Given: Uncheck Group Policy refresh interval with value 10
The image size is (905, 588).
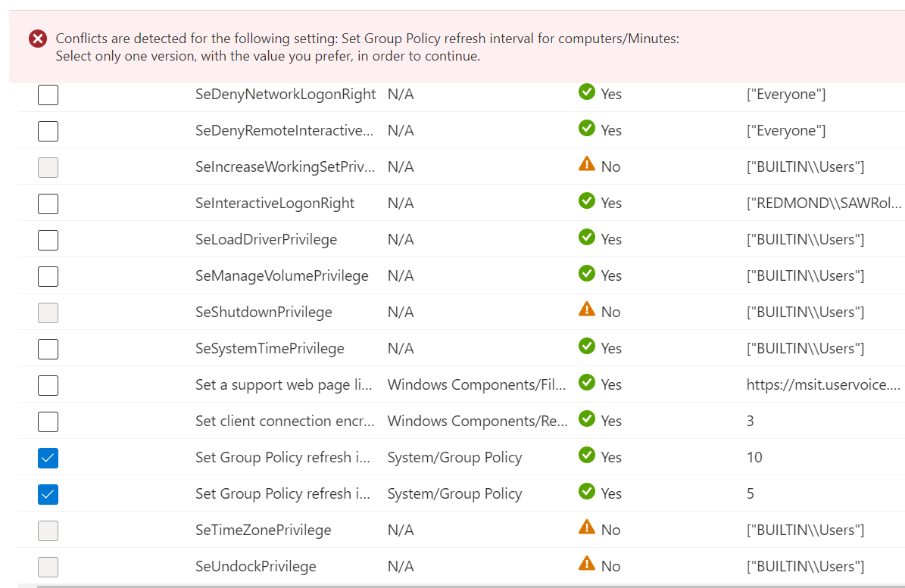Looking at the screenshot, I should 48,459.
